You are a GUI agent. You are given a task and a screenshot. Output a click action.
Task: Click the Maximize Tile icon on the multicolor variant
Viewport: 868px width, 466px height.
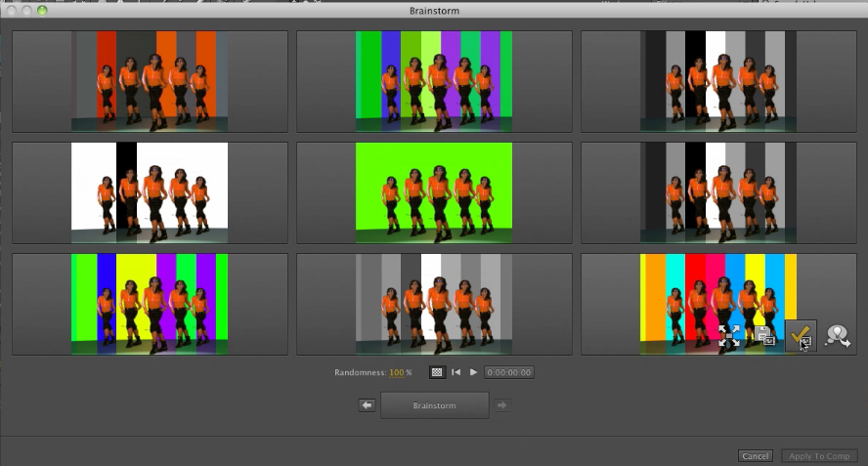(x=728, y=336)
